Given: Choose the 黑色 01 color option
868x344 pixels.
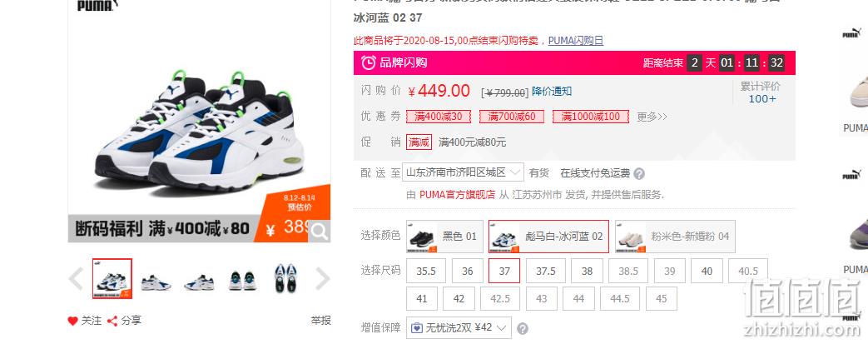Looking at the screenshot, I should [445, 237].
